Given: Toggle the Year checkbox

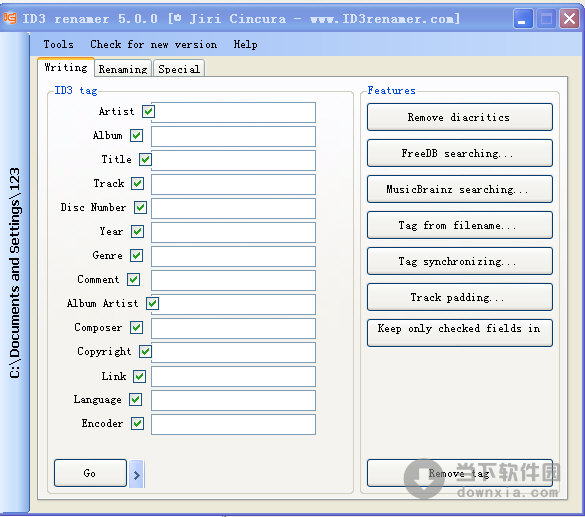Looking at the screenshot, I should (x=138, y=232).
